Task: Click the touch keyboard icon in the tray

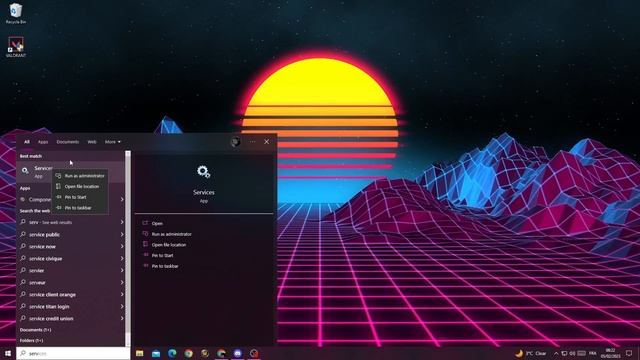Action: click(x=582, y=353)
